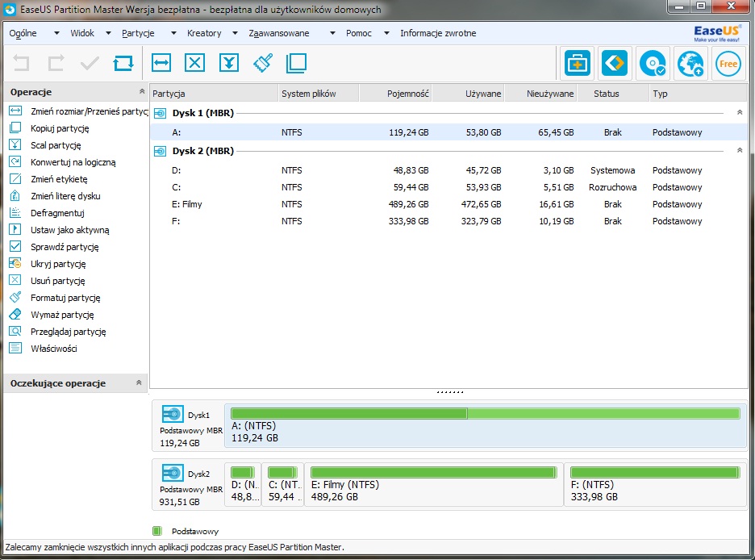Click the Dysk 2 (MBR) disk icon in list

coord(160,151)
